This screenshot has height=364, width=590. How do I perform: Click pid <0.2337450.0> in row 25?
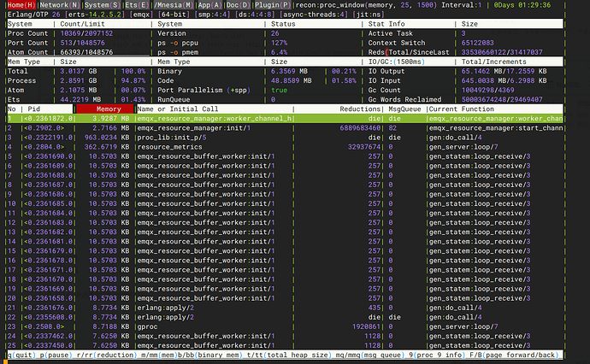click(x=48, y=345)
